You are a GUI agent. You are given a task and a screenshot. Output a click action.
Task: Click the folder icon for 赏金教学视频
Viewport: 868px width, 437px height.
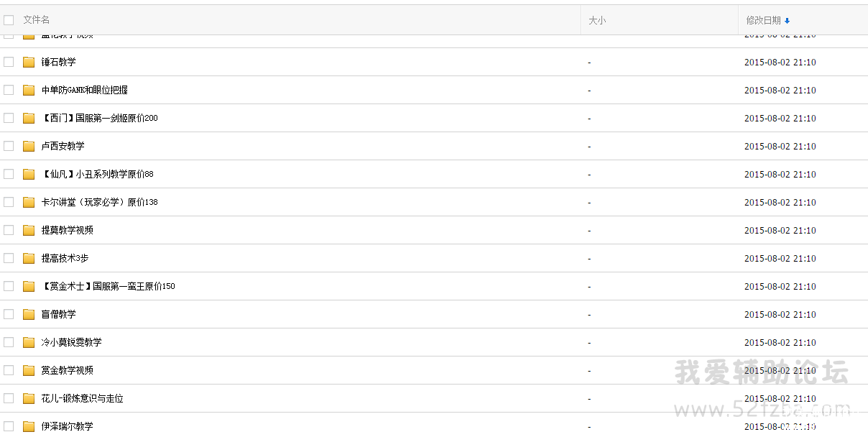[x=29, y=370]
